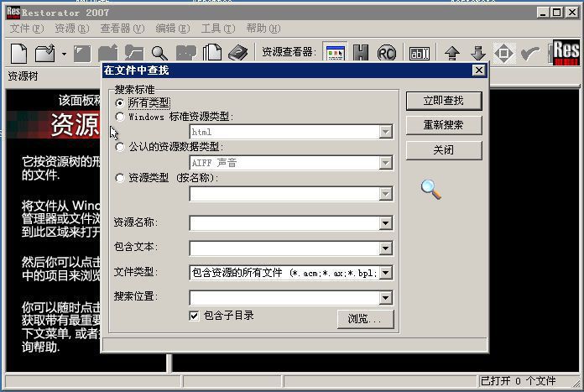Select the default resource viewer mode icon
The height and width of the screenshot is (392, 584).
335,53
